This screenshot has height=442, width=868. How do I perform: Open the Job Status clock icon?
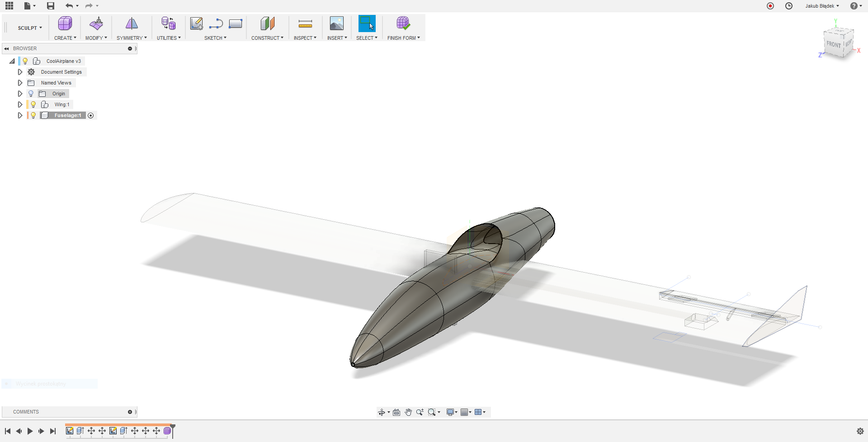(x=789, y=6)
